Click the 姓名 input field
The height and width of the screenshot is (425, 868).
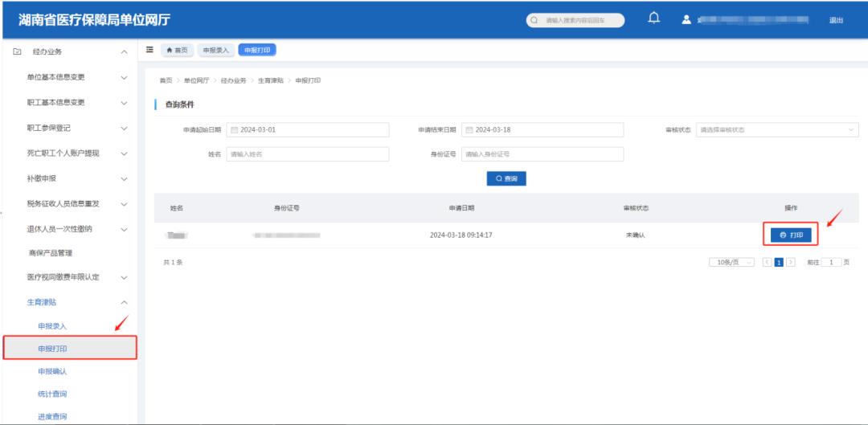[307, 154]
